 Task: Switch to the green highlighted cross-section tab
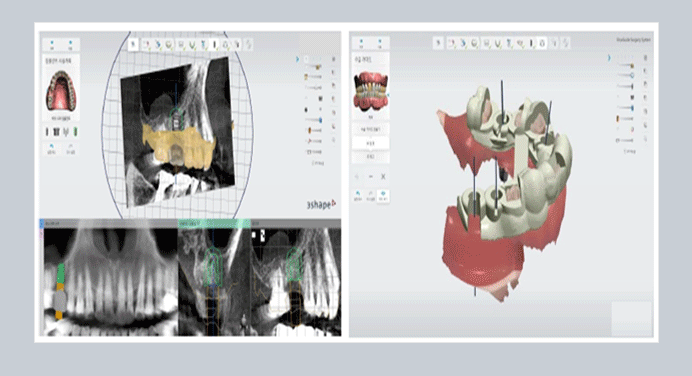pyautogui.click(x=214, y=223)
